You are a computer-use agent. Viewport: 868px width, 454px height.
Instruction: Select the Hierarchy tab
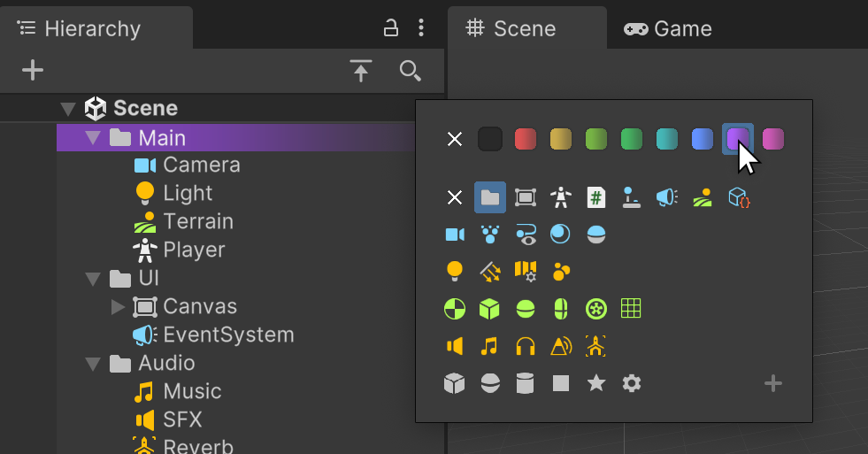click(x=96, y=28)
